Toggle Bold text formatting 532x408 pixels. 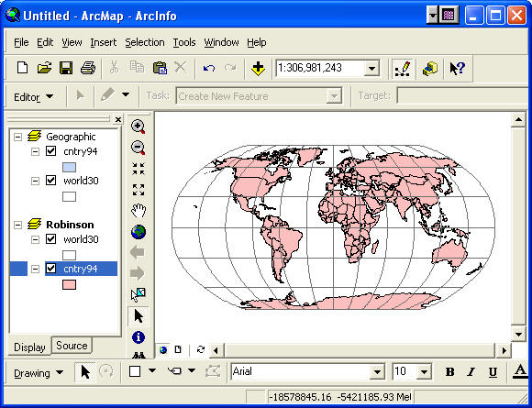[x=449, y=372]
